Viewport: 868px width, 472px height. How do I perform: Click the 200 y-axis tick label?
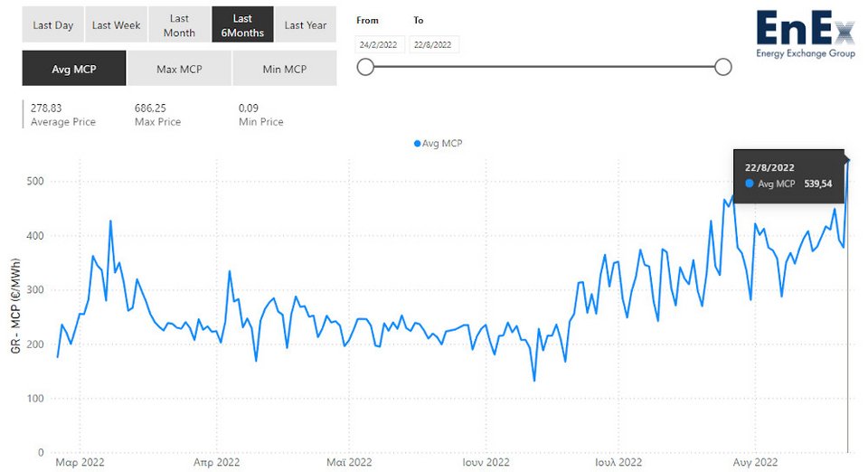35,344
